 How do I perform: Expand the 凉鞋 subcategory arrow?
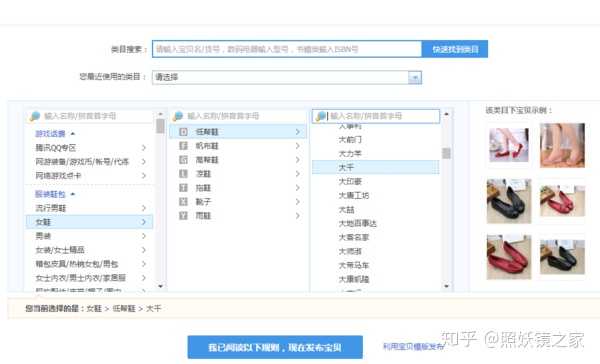point(298,174)
